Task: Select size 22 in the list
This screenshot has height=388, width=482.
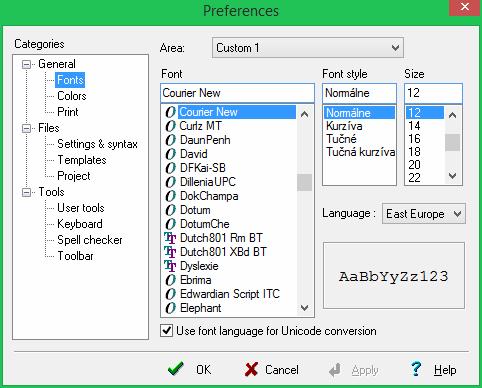Action: point(414,178)
